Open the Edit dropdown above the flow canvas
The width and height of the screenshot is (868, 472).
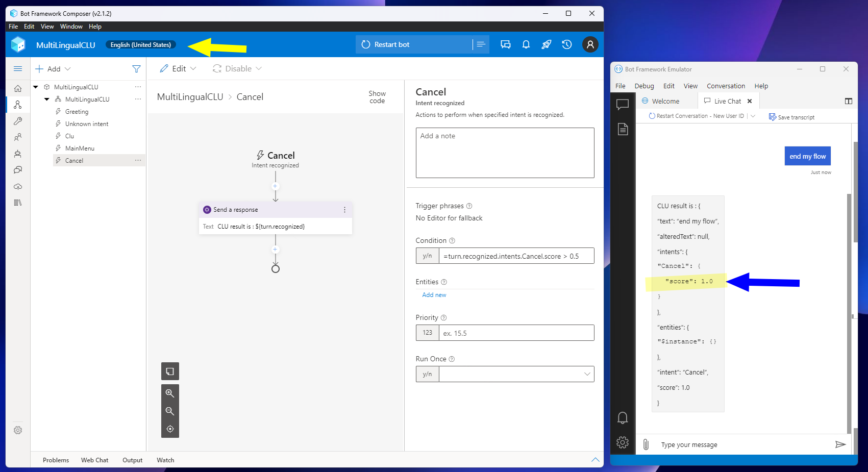(178, 68)
